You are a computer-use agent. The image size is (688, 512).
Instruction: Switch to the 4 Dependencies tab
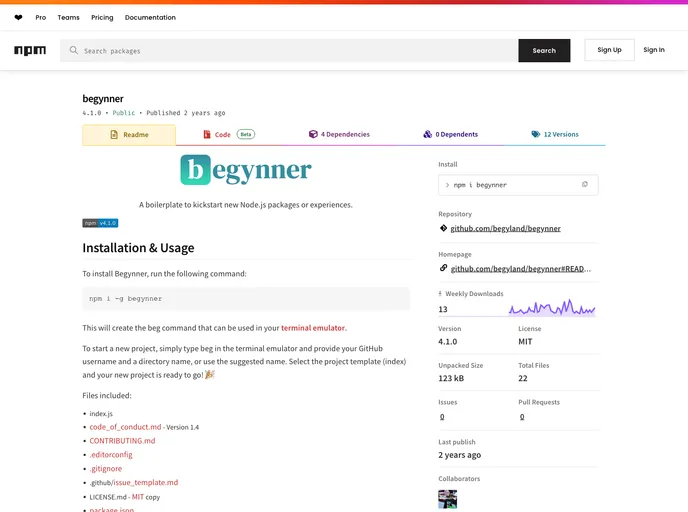point(339,134)
